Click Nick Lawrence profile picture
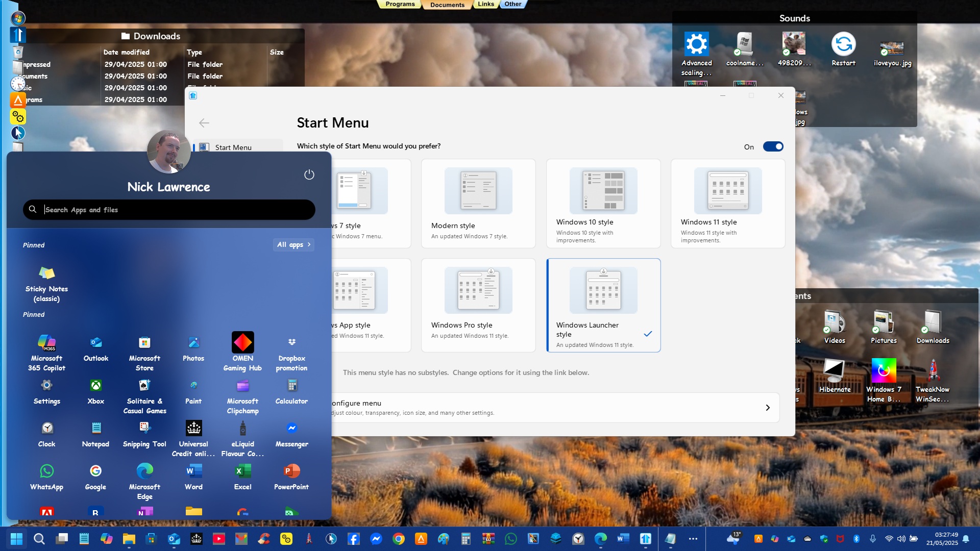The image size is (980, 551). tap(168, 152)
